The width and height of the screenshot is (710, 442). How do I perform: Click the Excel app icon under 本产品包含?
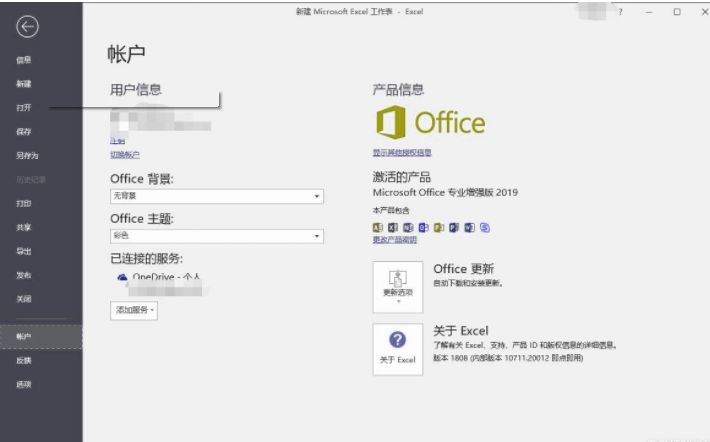(x=393, y=227)
